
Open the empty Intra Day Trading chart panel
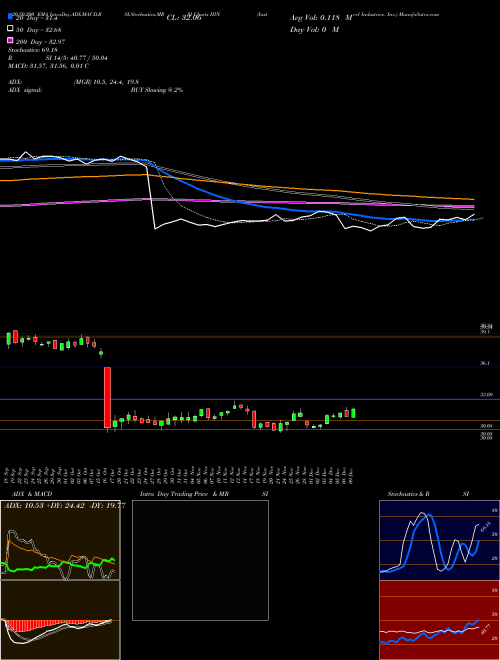pyautogui.click(x=200, y=560)
